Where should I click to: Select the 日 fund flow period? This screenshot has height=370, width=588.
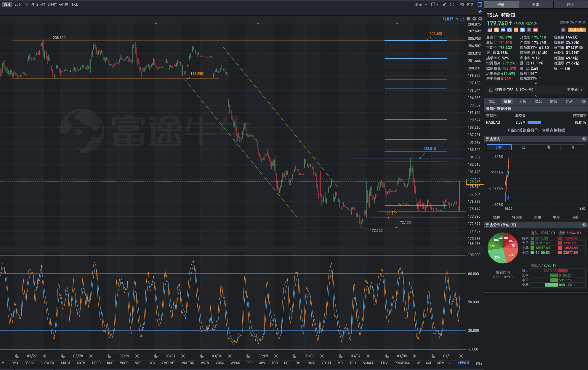coord(524,147)
